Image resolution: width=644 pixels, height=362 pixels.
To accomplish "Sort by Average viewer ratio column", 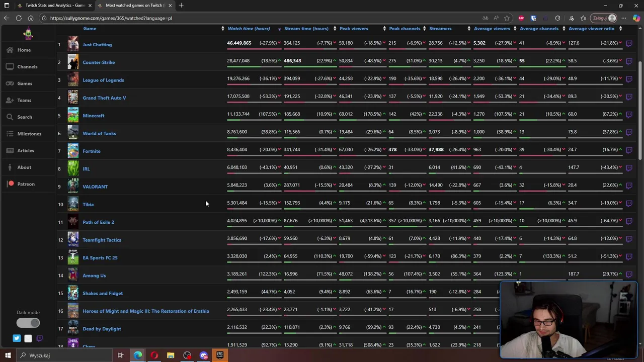I will pyautogui.click(x=591, y=29).
